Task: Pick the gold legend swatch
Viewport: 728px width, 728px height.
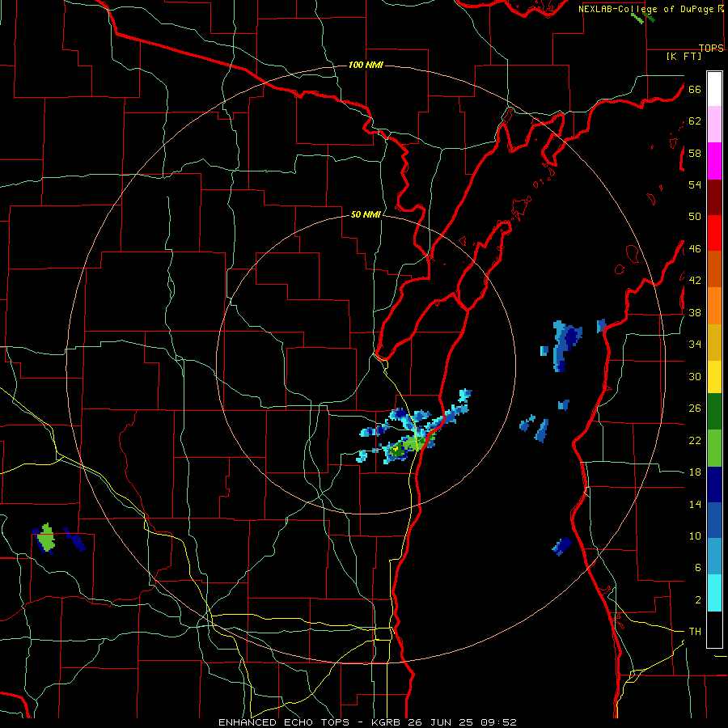Action: (714, 342)
